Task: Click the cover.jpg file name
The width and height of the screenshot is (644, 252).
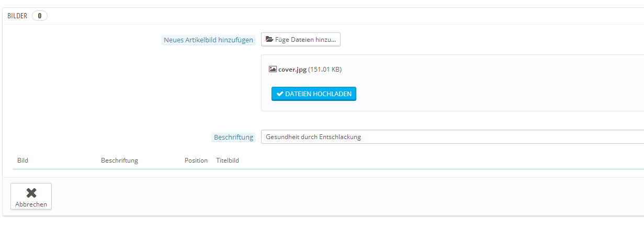Action: click(x=292, y=69)
